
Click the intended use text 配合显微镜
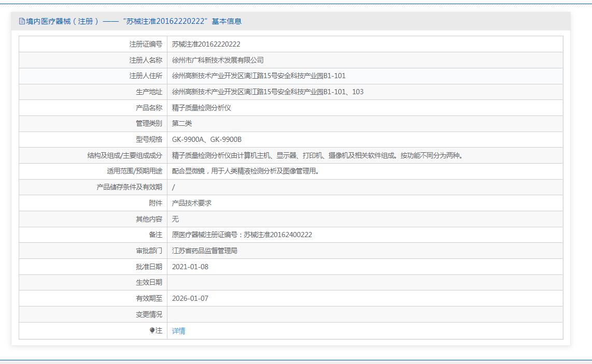(x=246, y=171)
